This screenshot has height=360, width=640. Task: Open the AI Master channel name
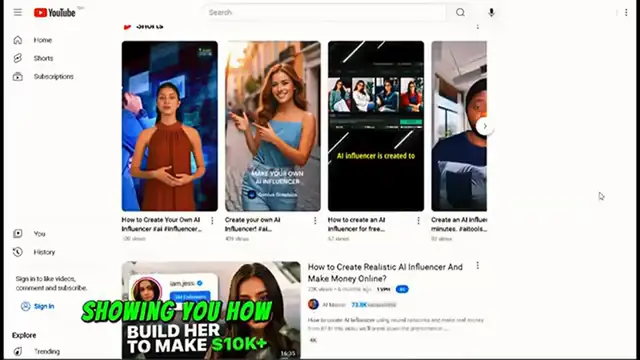coord(334,305)
